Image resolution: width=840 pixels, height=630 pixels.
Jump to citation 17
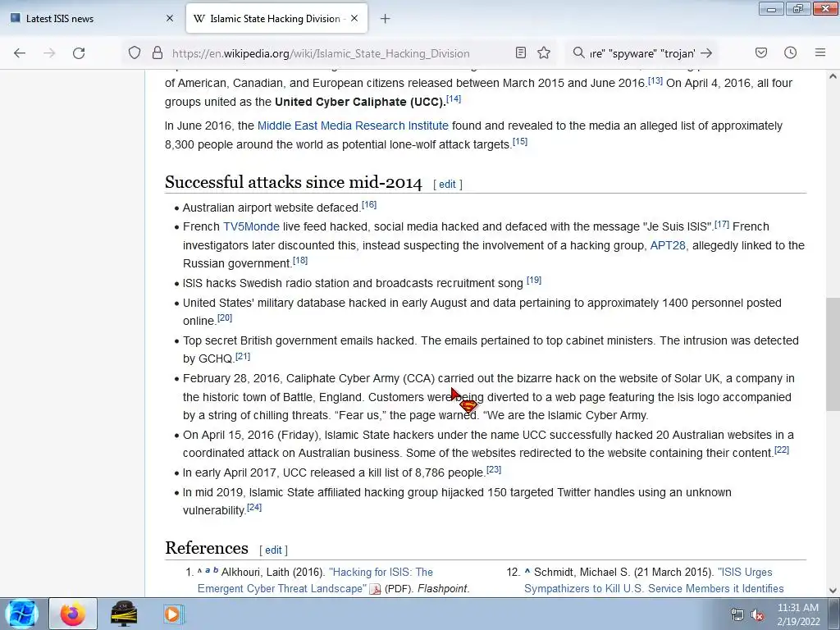click(722, 224)
